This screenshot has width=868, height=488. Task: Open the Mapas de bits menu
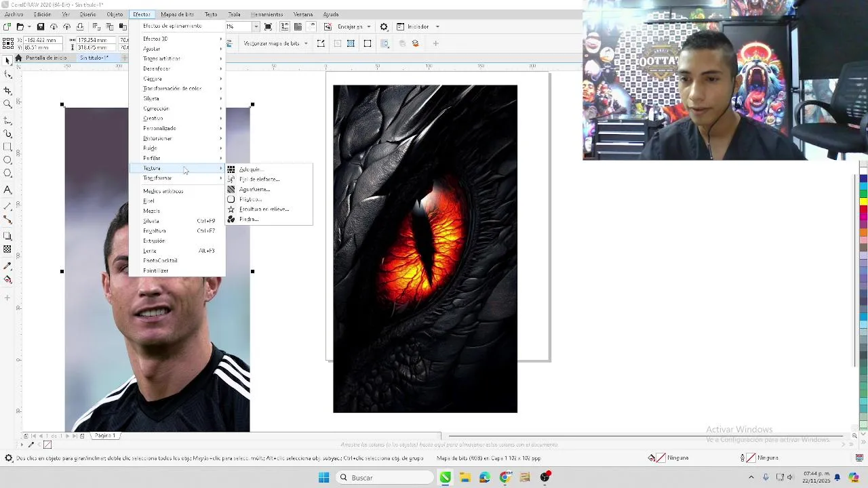(x=177, y=14)
